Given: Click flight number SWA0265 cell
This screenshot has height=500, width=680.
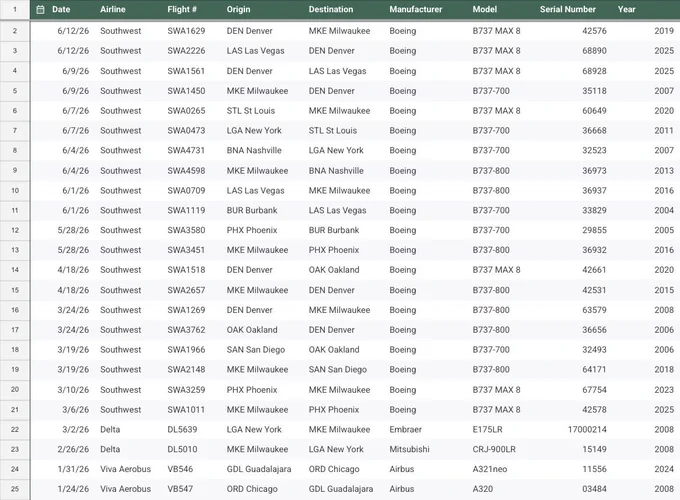Looking at the screenshot, I should click(186, 111).
